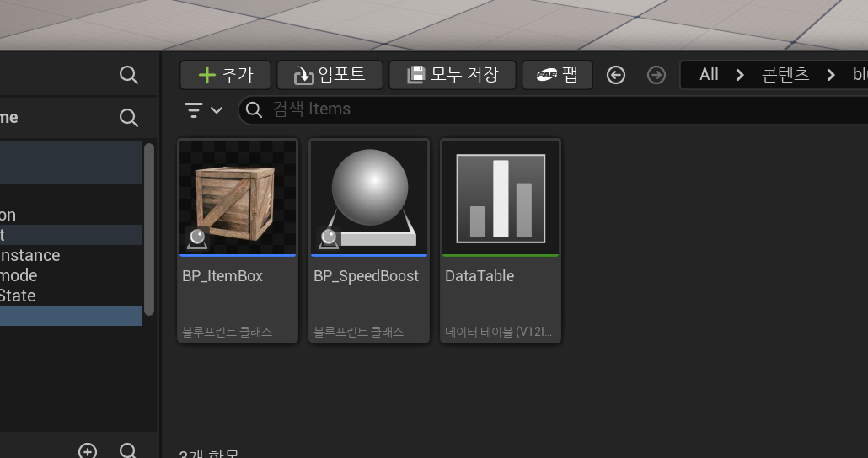Select the tree row ending in 'nstance'
This screenshot has height=458, width=868.
(x=71, y=255)
